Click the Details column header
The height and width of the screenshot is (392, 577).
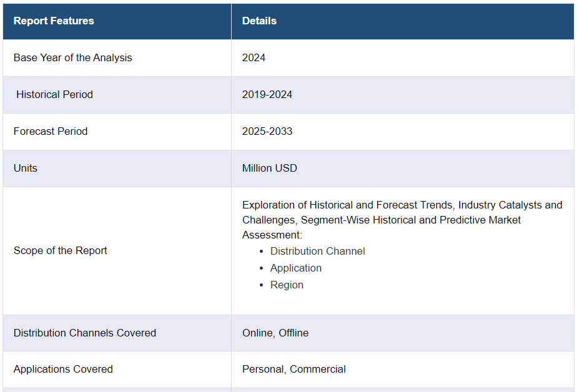click(259, 21)
